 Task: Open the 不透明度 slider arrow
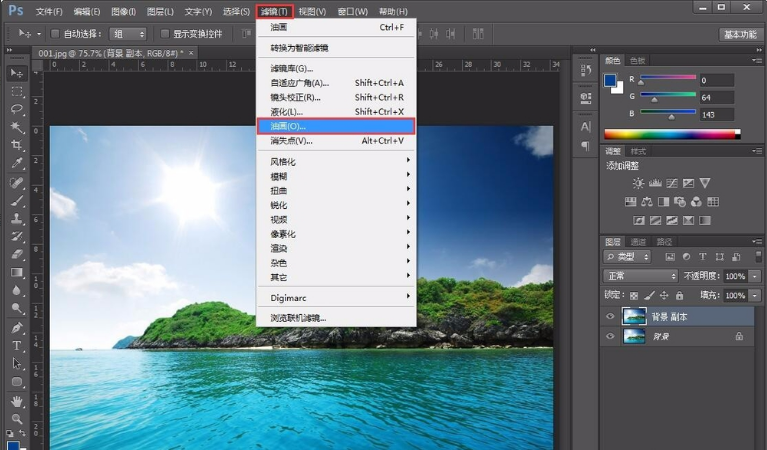(x=755, y=276)
